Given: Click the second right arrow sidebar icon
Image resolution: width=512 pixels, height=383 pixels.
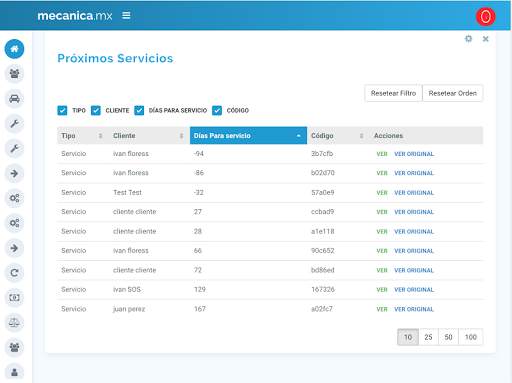Looking at the screenshot, I should pyautogui.click(x=14, y=248).
